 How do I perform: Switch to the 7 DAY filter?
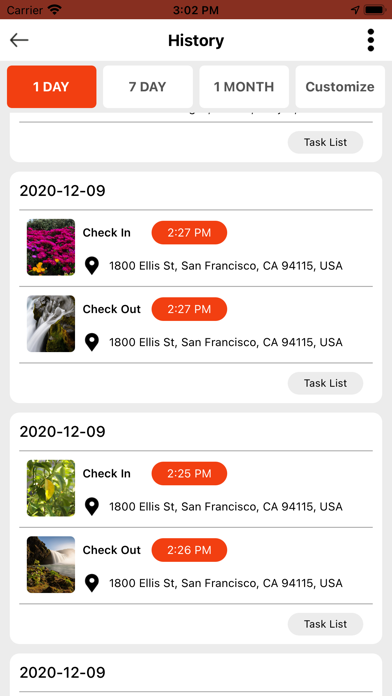tap(148, 87)
